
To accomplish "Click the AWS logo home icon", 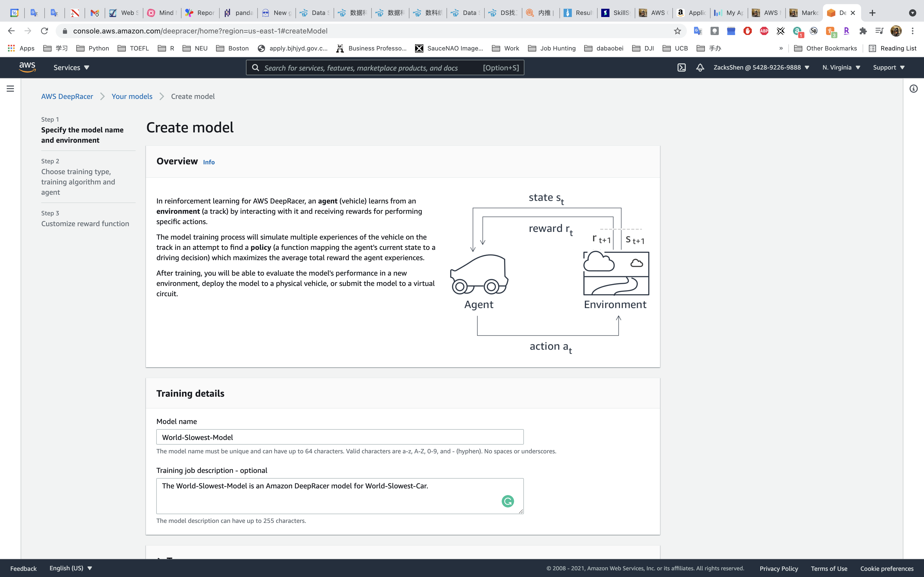I will (27, 67).
